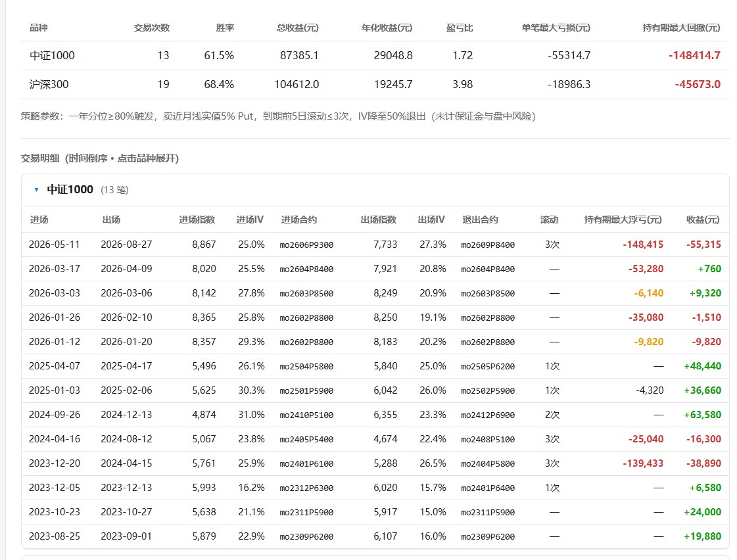Click the 收益(元) column header in details

[x=703, y=220]
